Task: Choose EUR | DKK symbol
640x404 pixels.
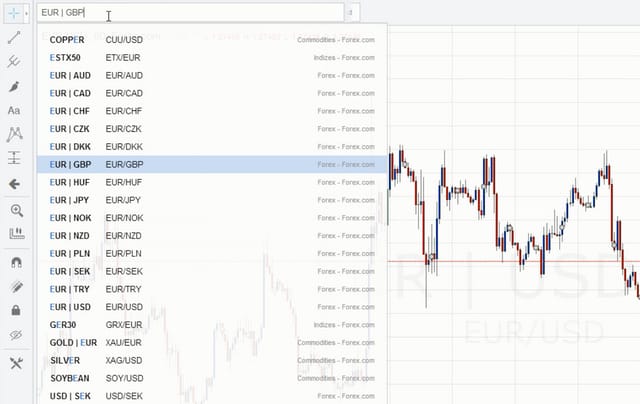Action: 212,147
